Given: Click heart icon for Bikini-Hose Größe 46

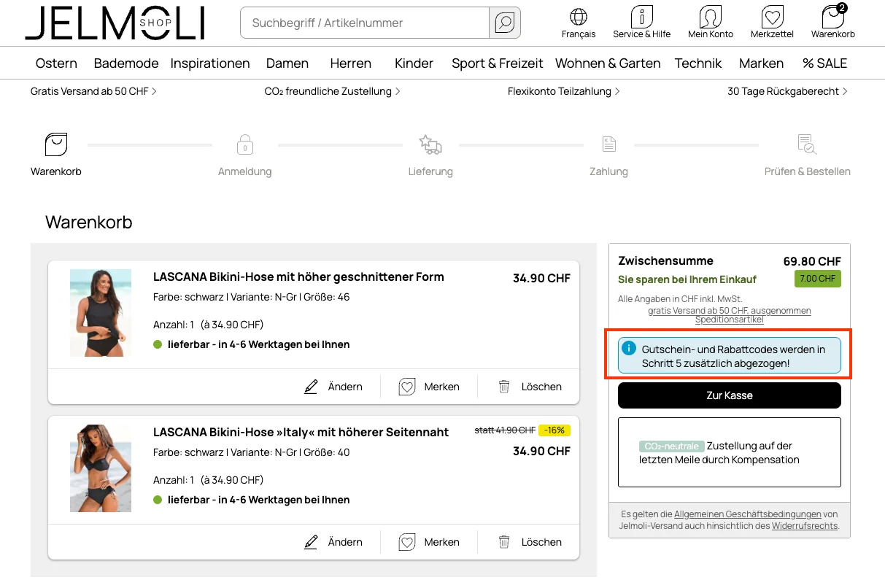Looking at the screenshot, I should pos(407,387).
